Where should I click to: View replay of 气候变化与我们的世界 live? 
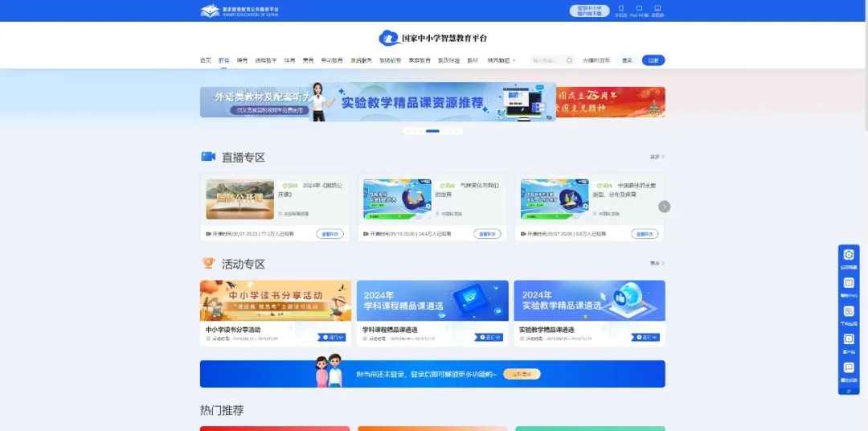coord(487,234)
